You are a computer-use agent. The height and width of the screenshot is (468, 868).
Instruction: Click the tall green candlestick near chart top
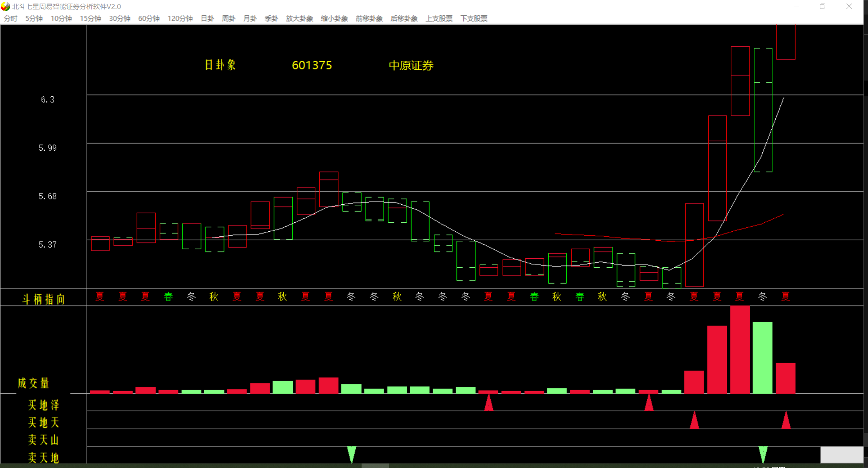pos(763,110)
